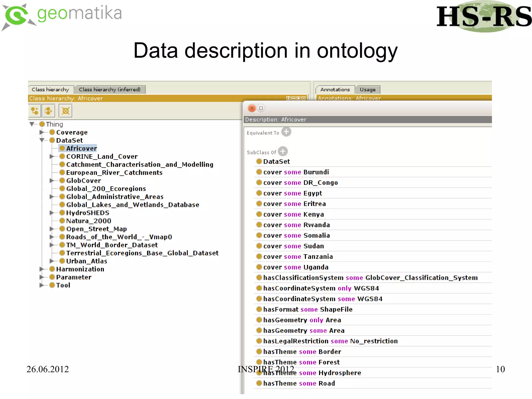
Task: Add a SubClass Of expression with plus
Action: 283,151
